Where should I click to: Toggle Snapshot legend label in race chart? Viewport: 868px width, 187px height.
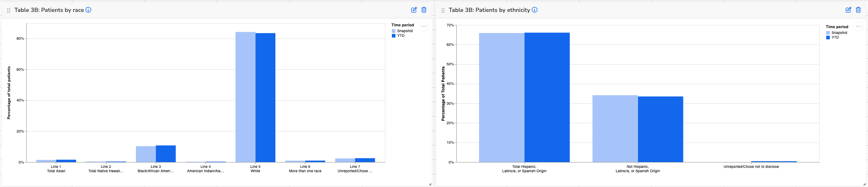pyautogui.click(x=405, y=31)
